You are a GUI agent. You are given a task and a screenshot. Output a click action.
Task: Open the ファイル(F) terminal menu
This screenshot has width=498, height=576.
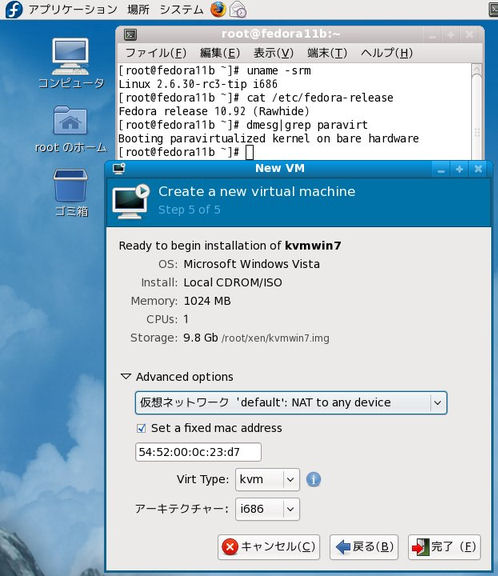156,53
